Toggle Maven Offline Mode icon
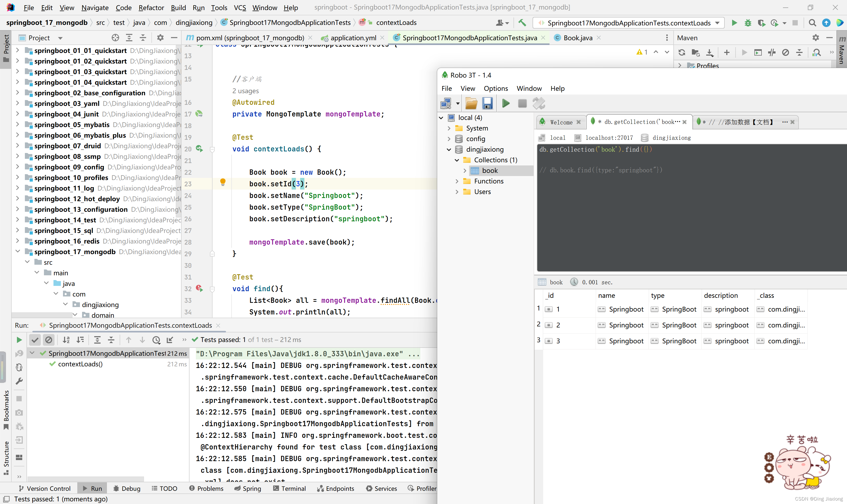Image resolution: width=847 pixels, height=504 pixels. 772,53
